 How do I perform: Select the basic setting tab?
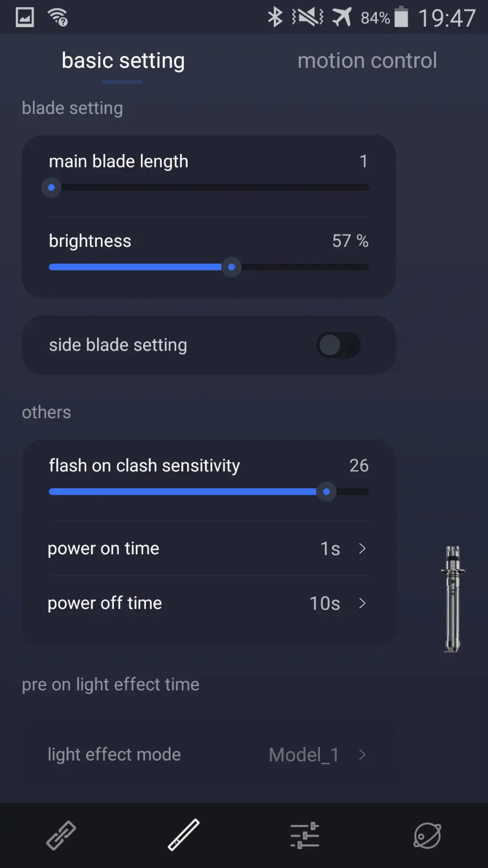123,60
